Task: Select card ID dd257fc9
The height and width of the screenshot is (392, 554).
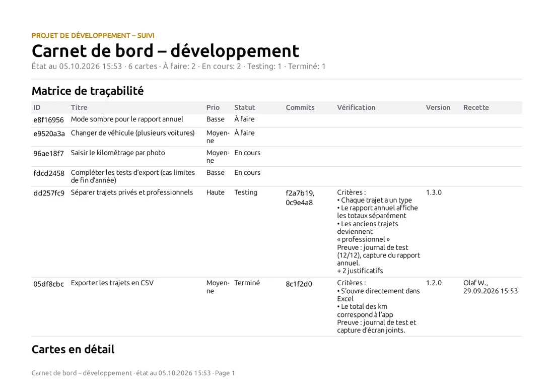Action: (49, 193)
